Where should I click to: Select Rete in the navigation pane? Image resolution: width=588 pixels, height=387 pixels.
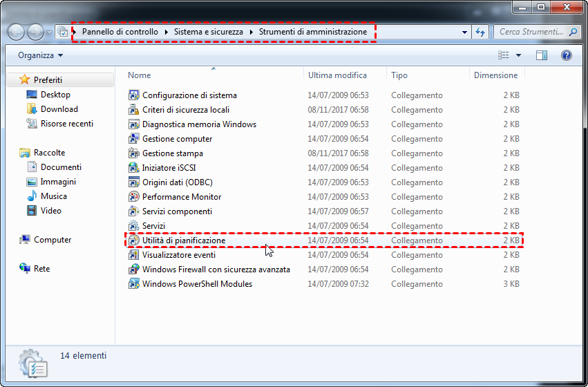pos(41,269)
